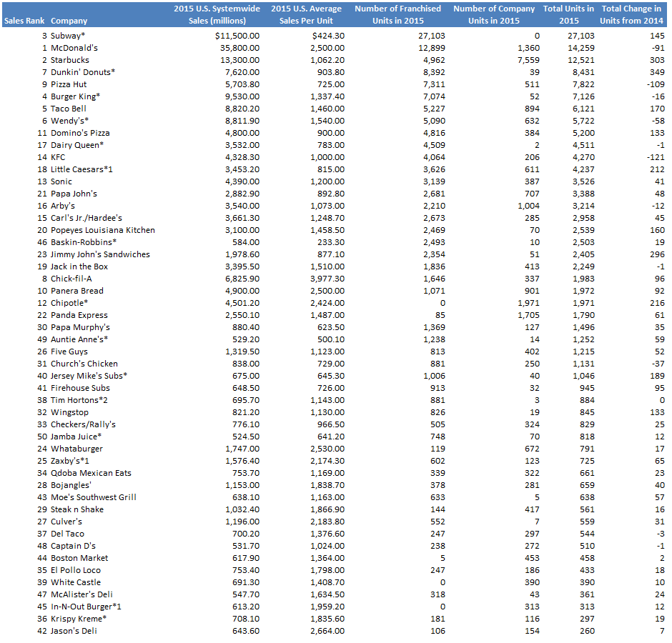Click the Pizza Hut company cell

(x=69, y=84)
